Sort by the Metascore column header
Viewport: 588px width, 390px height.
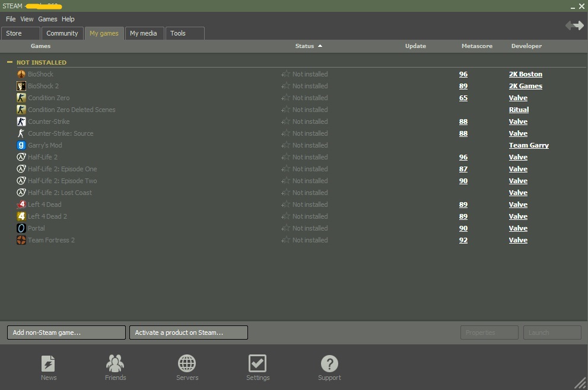(x=477, y=46)
